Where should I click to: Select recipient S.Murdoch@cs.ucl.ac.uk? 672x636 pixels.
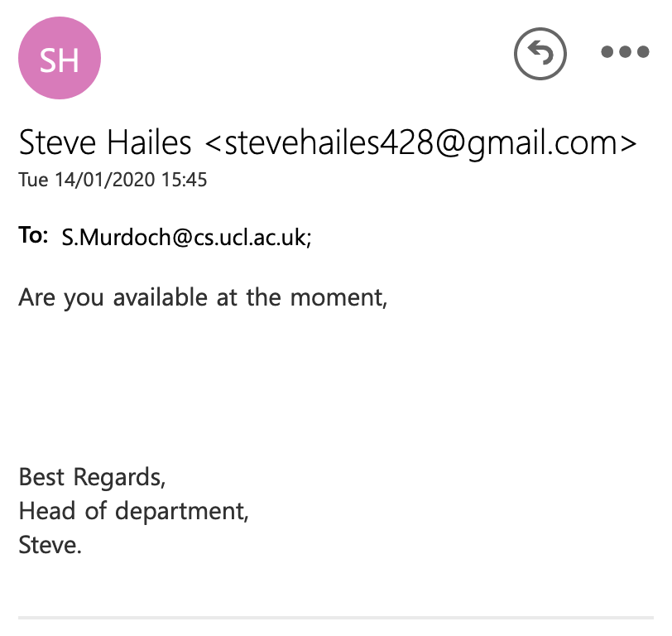tap(185, 238)
